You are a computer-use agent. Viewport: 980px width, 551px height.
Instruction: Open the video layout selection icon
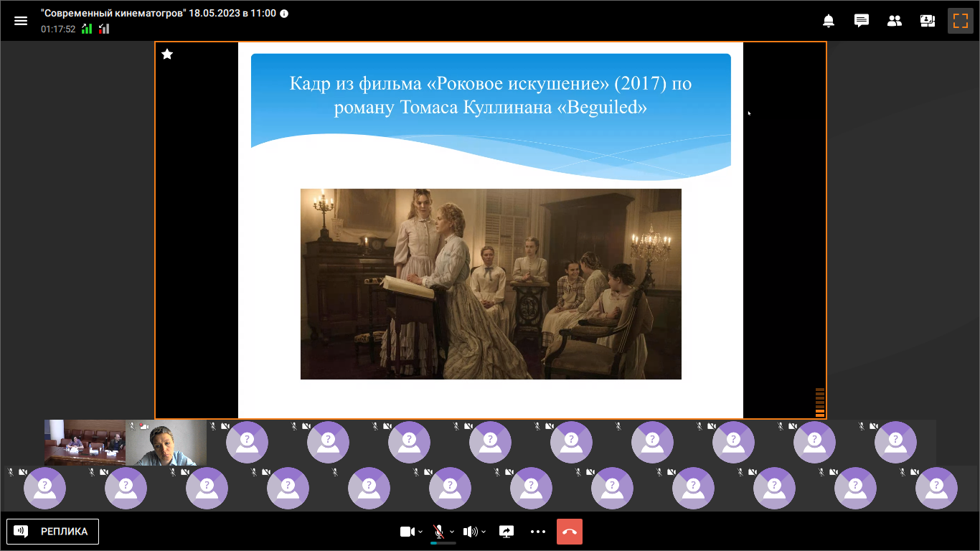point(928,21)
